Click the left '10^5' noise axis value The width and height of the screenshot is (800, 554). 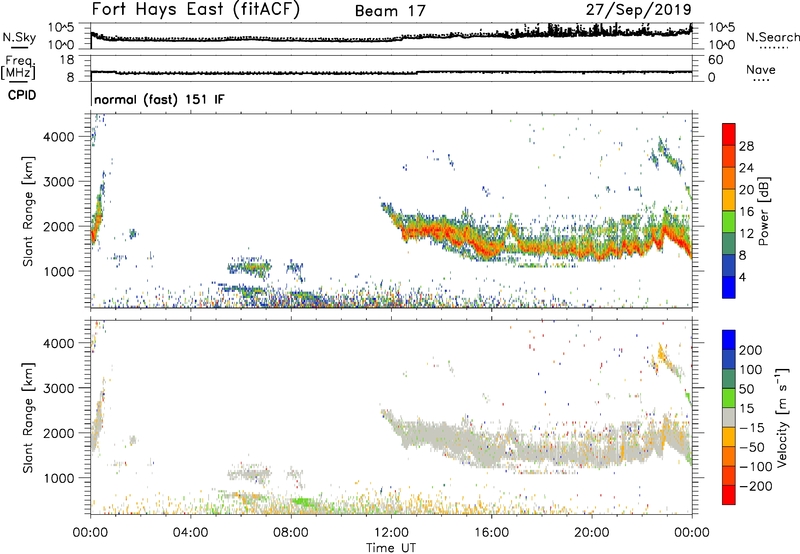(x=61, y=27)
